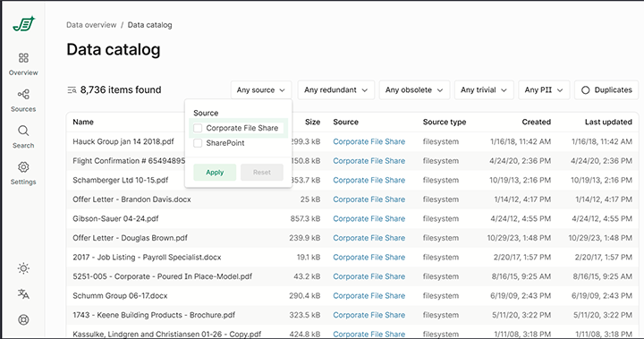Apply the source filter
Screen dimensions: 644x339
(x=215, y=172)
